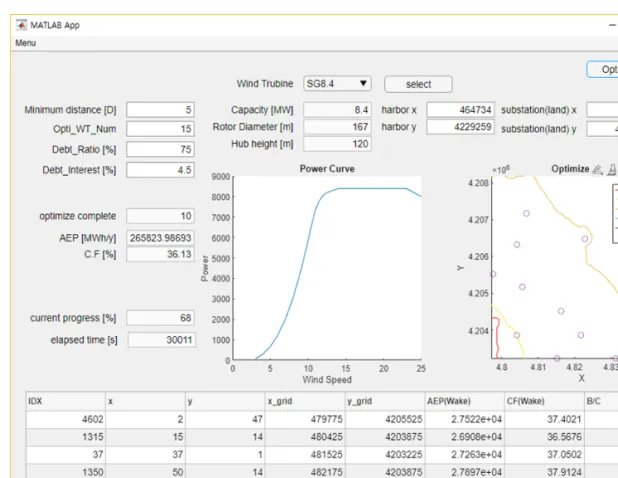This screenshot has height=478, width=618.
Task: Select the AEP(Wake) cell 2.6908e+04
Action: (x=465, y=437)
